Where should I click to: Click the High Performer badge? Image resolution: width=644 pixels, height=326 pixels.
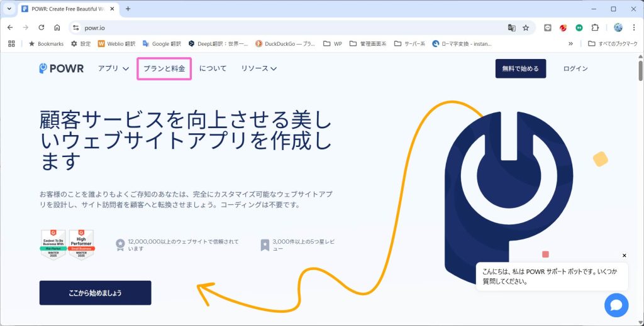(x=81, y=245)
